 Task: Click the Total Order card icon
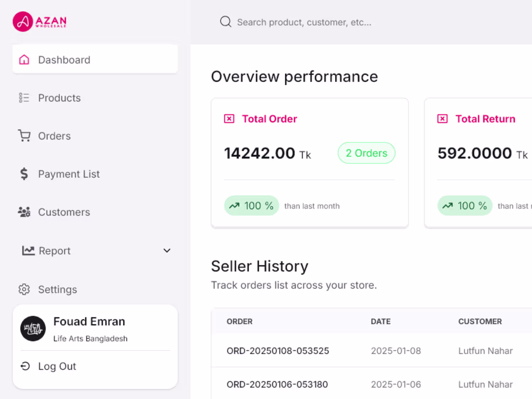coord(229,119)
